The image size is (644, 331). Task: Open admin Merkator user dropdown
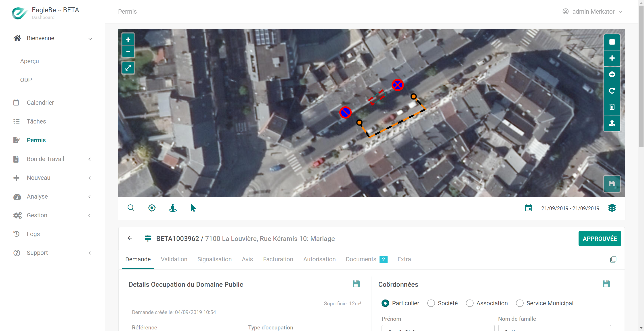[x=592, y=12]
